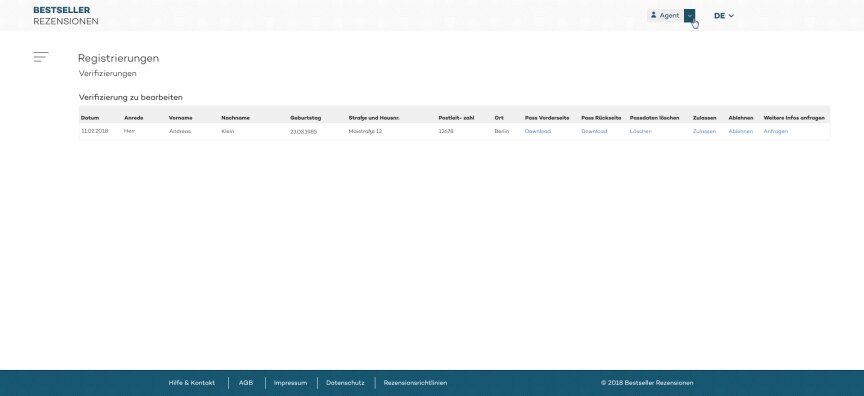Open Datenschutz footer link
The image size is (864, 396).
point(345,383)
